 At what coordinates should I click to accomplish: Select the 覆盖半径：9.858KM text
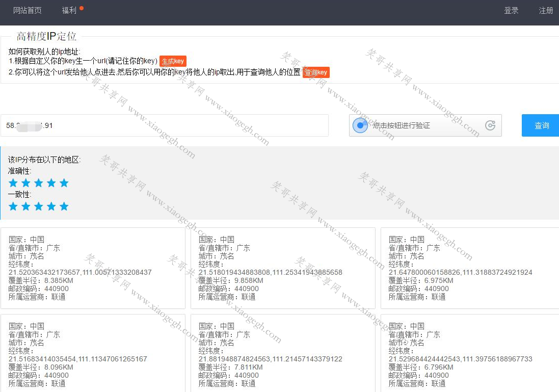[x=231, y=280]
